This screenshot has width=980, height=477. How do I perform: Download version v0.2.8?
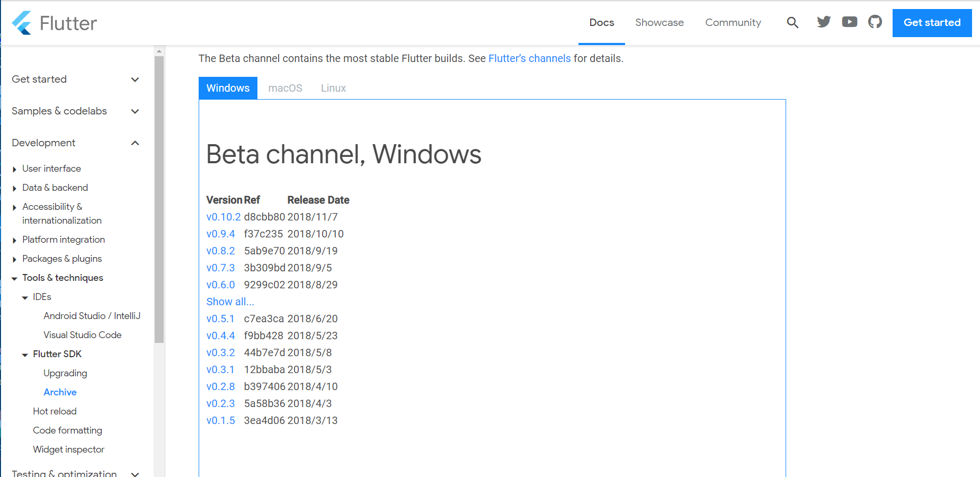tap(220, 386)
